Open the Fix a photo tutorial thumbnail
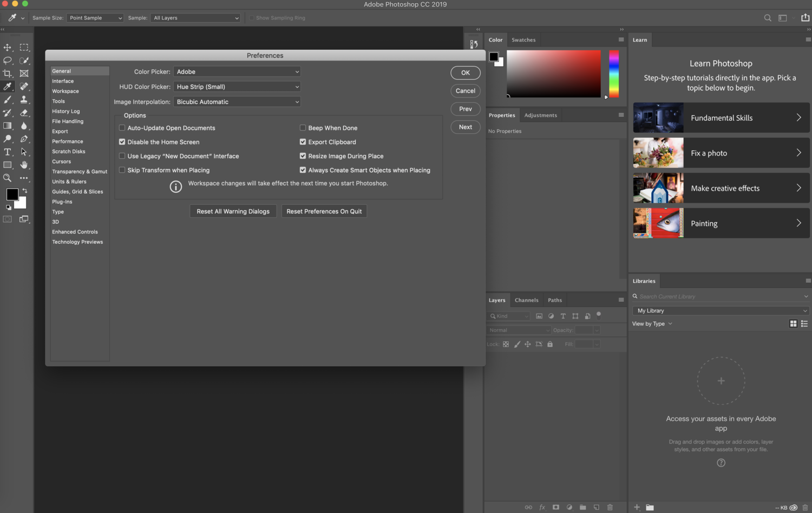 click(658, 153)
